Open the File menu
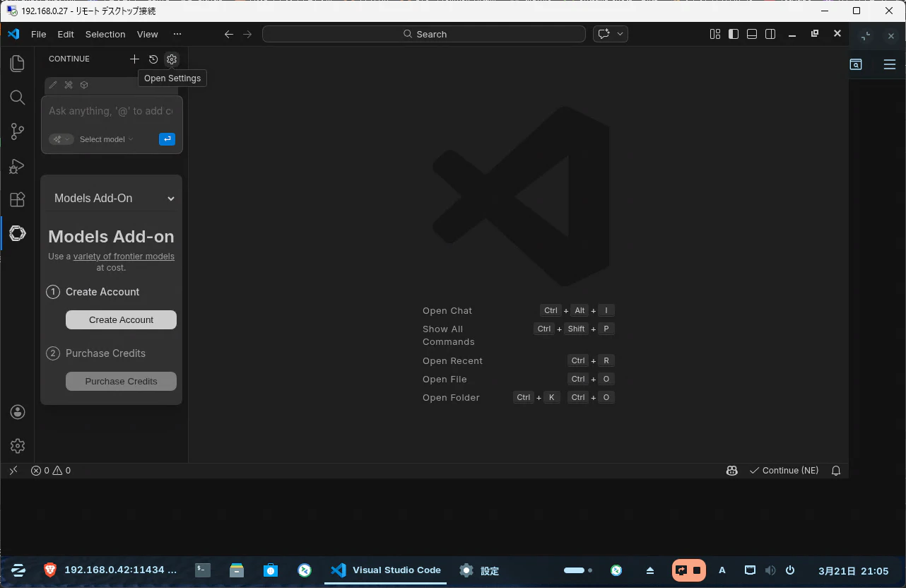Viewport: 906px width, 588px height. [x=39, y=34]
